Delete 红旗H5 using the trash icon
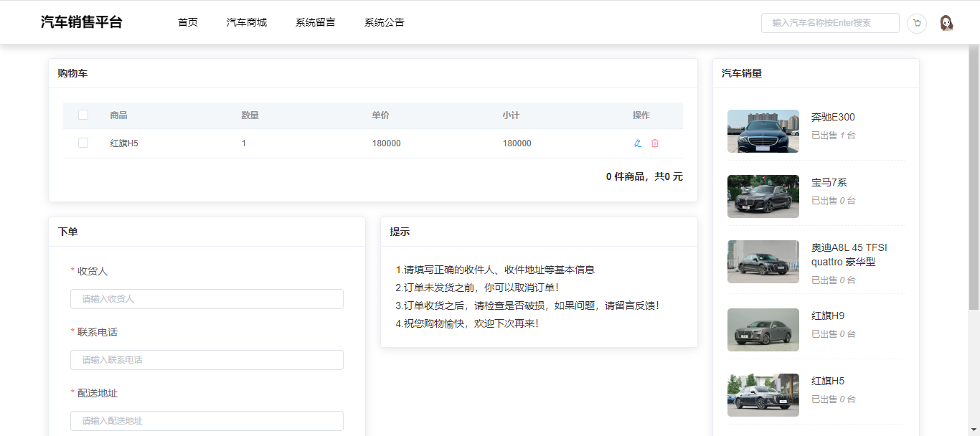 (x=655, y=143)
